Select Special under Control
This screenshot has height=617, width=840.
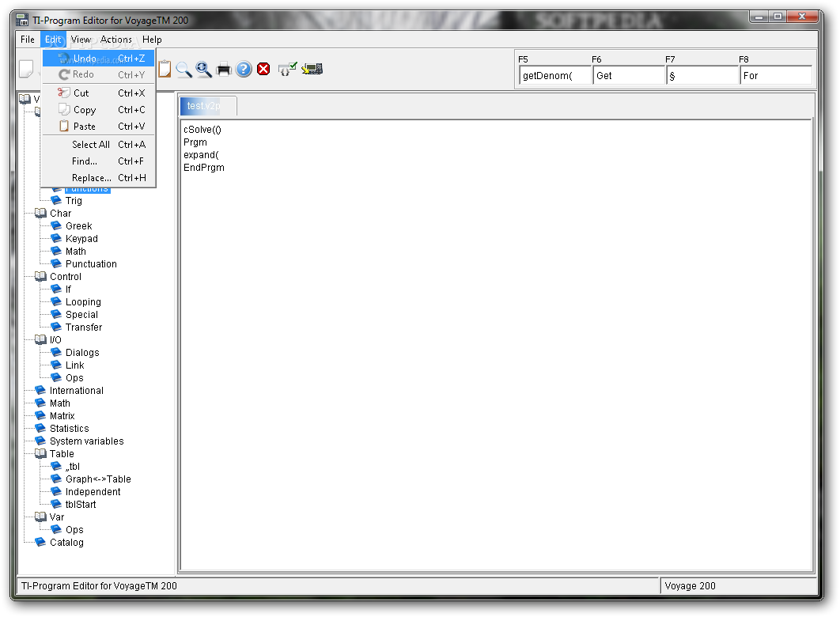(81, 314)
